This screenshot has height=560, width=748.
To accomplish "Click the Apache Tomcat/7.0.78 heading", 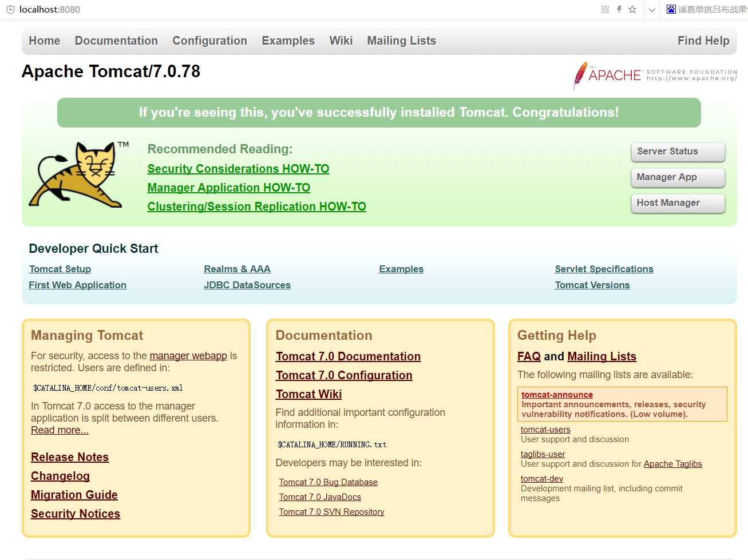I will pos(111,72).
